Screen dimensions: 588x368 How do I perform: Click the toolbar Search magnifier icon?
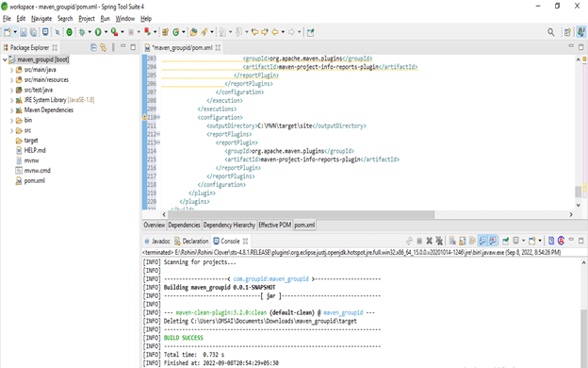click(551, 32)
